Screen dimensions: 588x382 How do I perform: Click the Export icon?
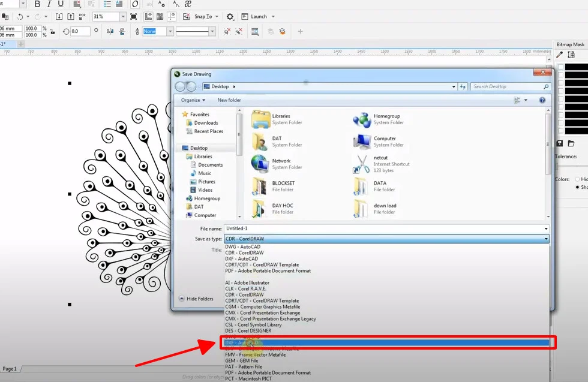point(71,17)
